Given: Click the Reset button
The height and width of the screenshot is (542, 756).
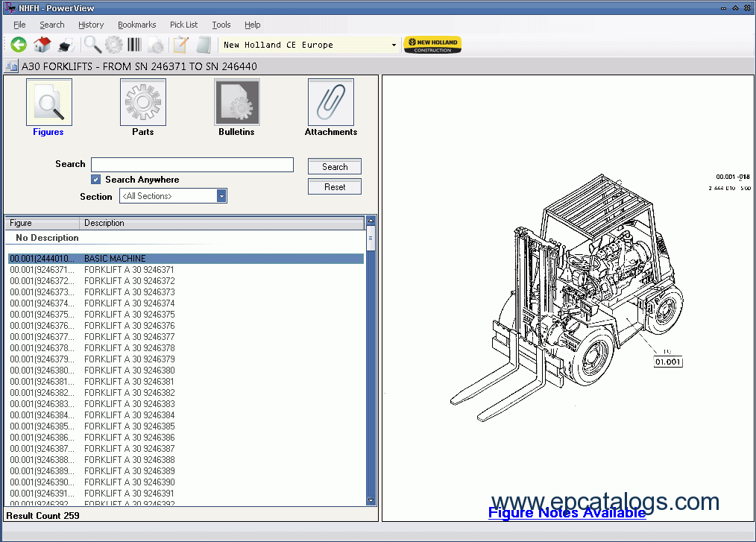Looking at the screenshot, I should tap(335, 186).
